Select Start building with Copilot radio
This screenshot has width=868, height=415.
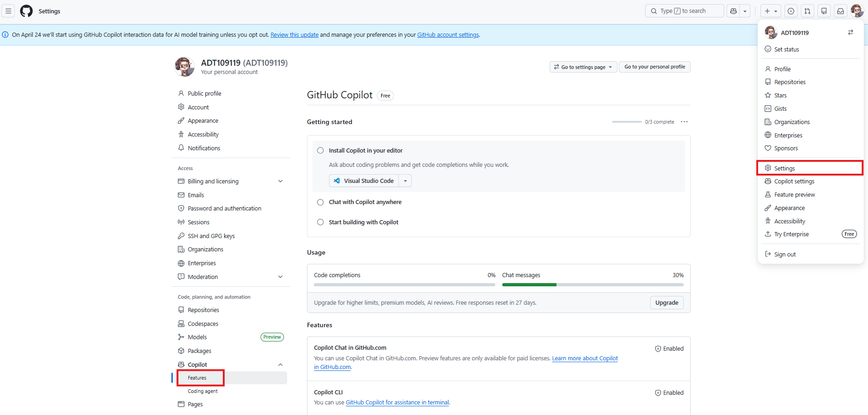tap(320, 222)
